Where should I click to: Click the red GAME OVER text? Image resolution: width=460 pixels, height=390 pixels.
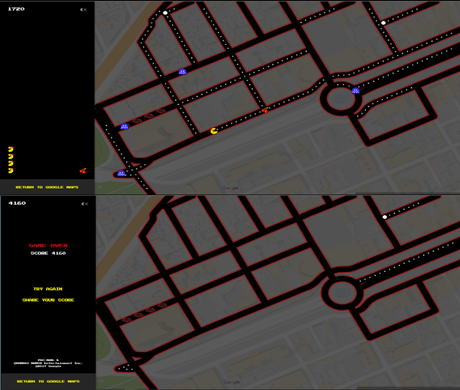pyautogui.click(x=48, y=246)
